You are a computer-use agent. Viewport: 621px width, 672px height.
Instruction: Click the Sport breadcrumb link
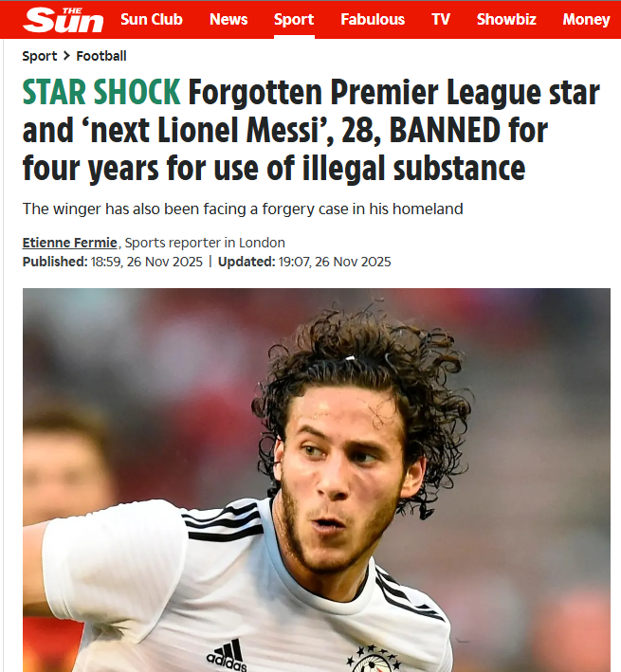coord(40,56)
